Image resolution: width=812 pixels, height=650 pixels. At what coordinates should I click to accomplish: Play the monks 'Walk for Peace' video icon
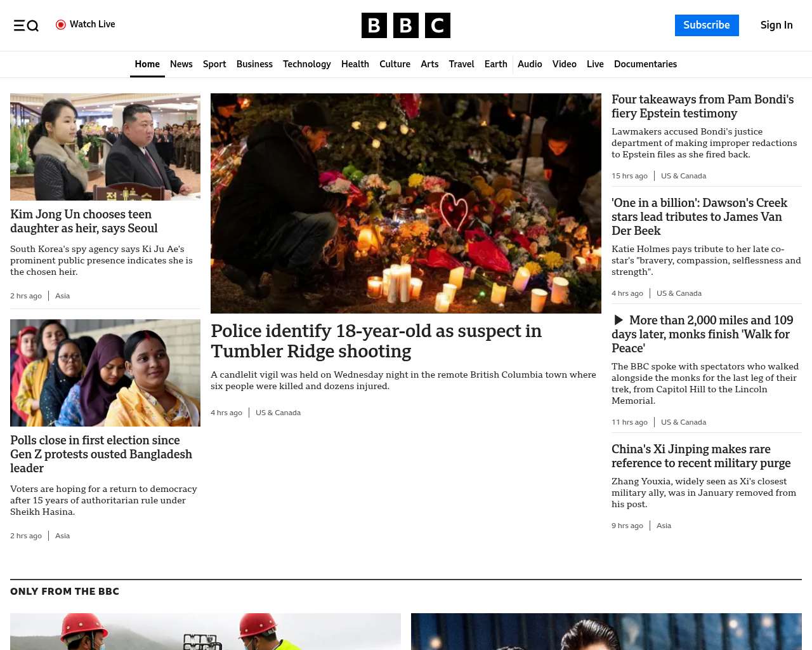(x=619, y=321)
